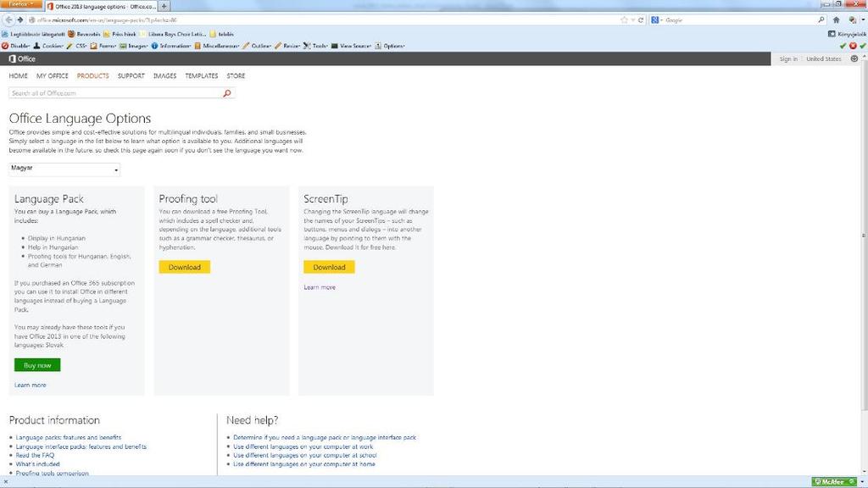Open the dropdown arrow beside the extension icon

point(861,20)
